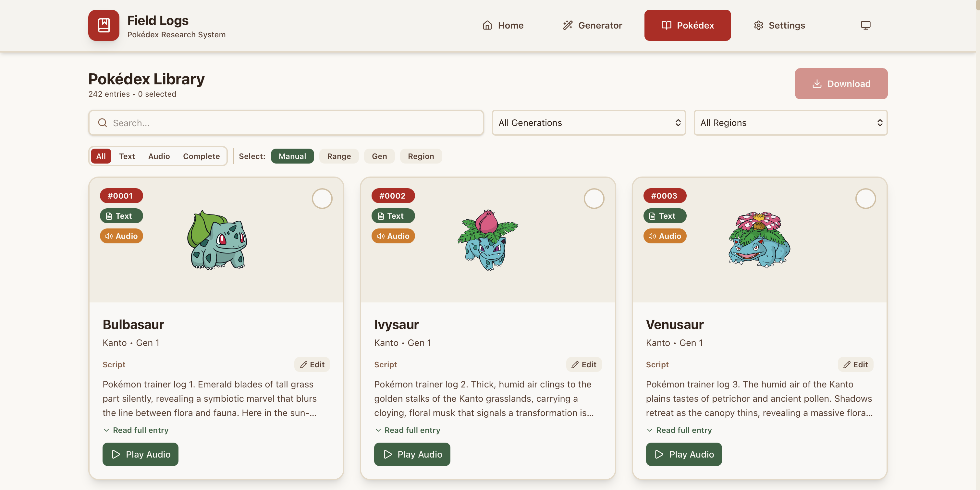Choose the Range selection mode
Screen dimensions: 980x490
coord(338,156)
